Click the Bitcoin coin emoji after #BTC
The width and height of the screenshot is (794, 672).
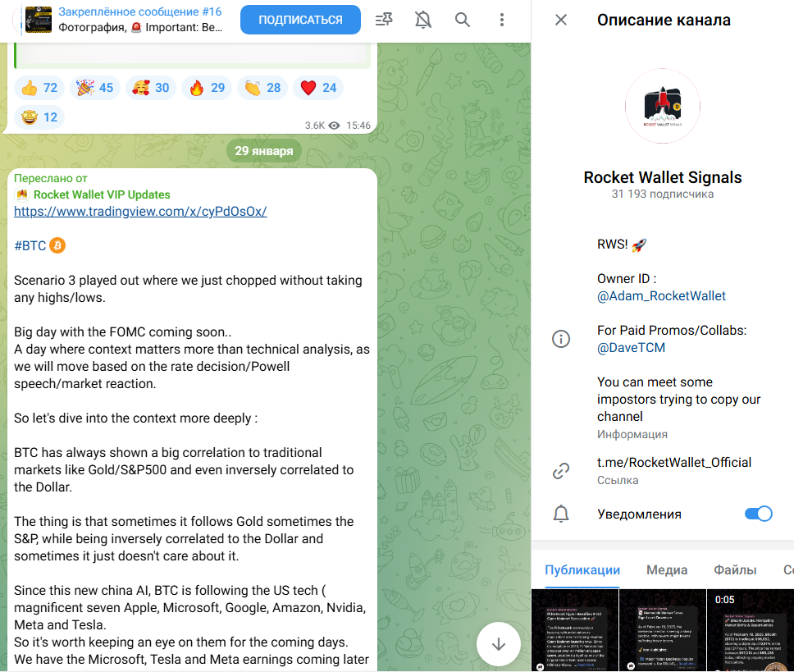tap(57, 245)
